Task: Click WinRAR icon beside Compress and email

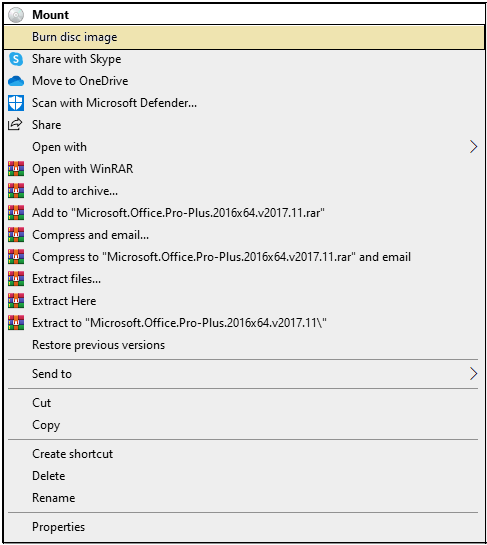Action: [x=16, y=235]
